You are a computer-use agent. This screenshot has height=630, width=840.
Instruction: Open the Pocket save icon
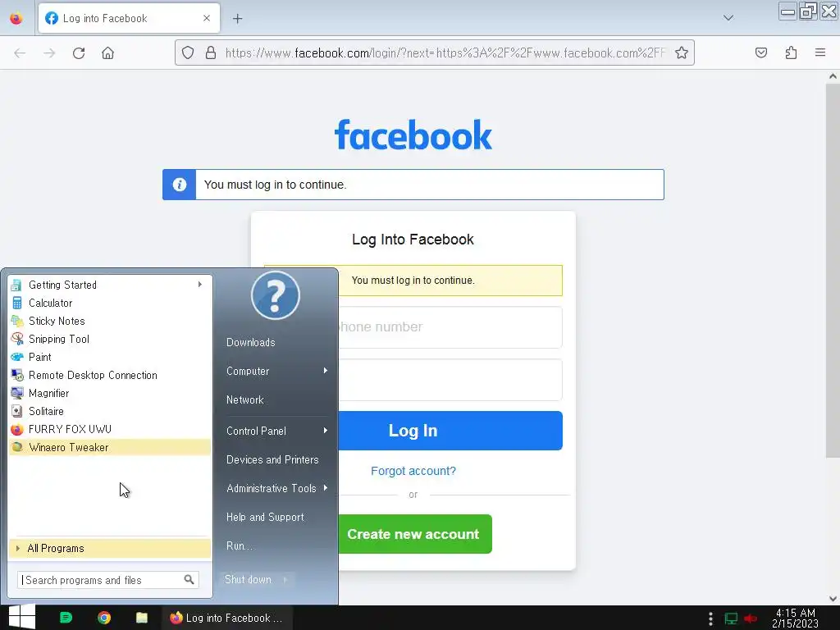[x=760, y=52]
